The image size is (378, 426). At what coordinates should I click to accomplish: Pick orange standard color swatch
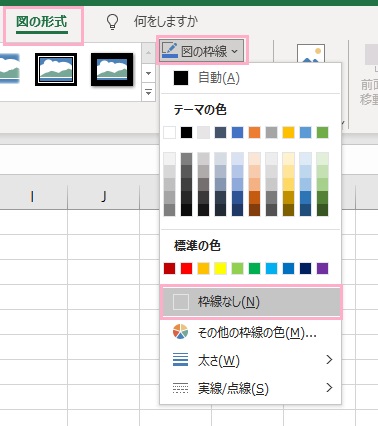coord(203,268)
